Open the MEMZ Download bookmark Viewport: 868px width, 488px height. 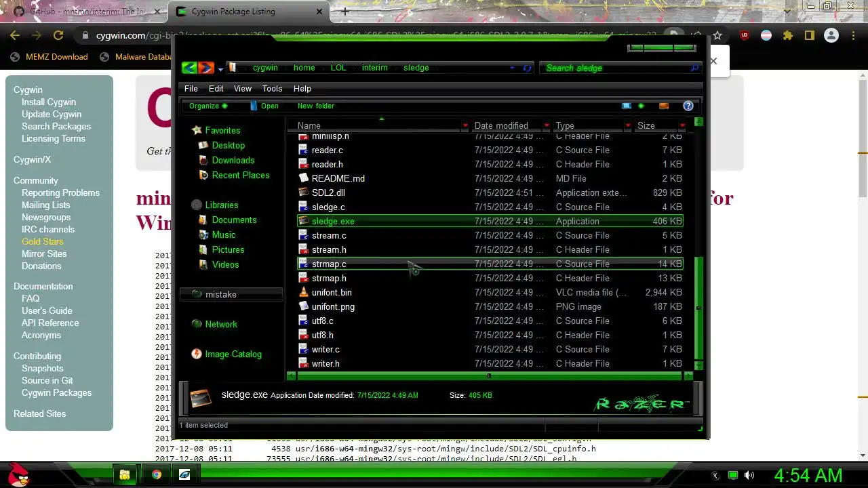point(50,57)
